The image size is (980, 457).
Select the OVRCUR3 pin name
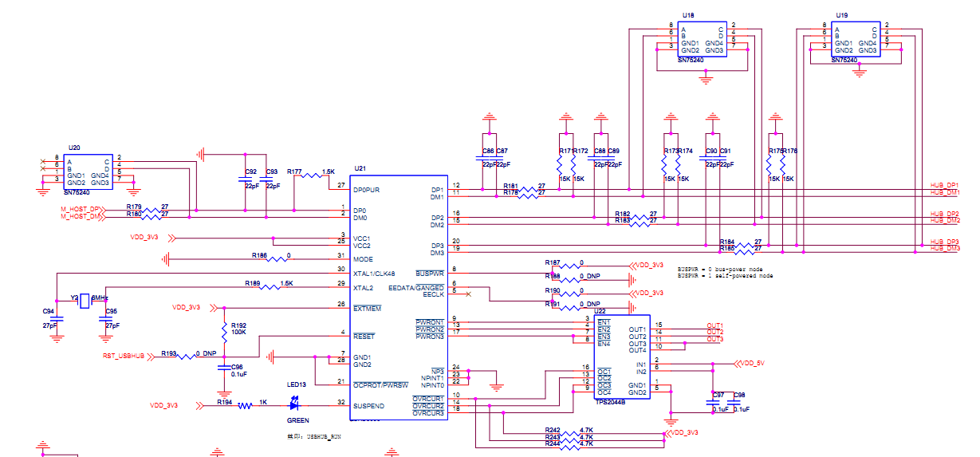[x=428, y=412]
